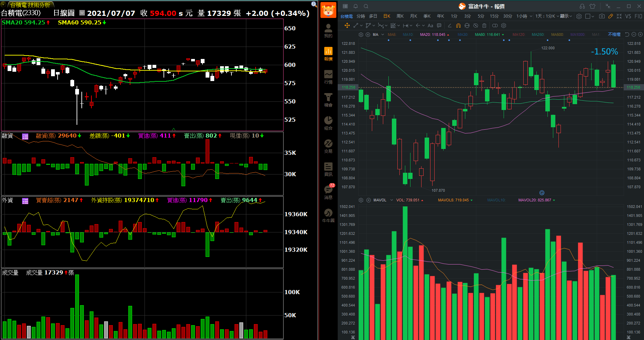Toggle the magnet snap mode
Screen dimensions: 644x340
(458, 26)
